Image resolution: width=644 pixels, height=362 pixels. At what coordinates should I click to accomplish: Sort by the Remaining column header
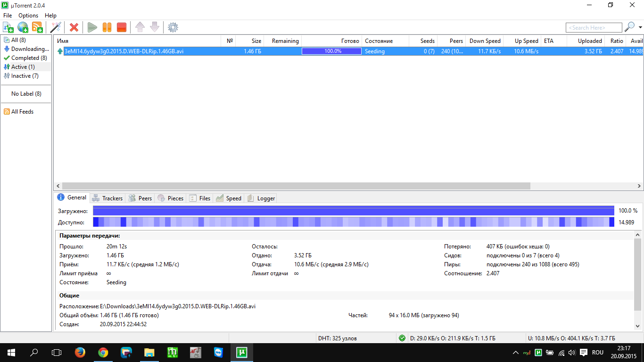(x=282, y=41)
